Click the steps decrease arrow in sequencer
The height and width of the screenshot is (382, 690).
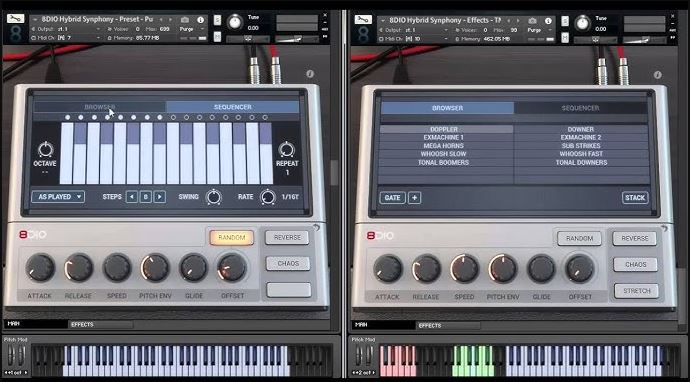coord(132,197)
